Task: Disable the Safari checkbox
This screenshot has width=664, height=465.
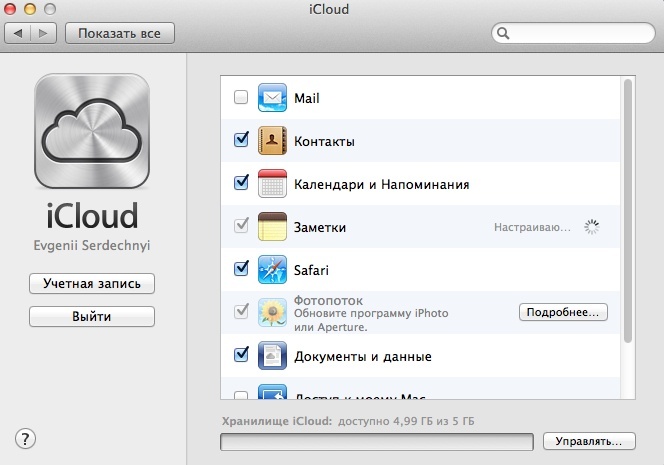Action: click(241, 268)
